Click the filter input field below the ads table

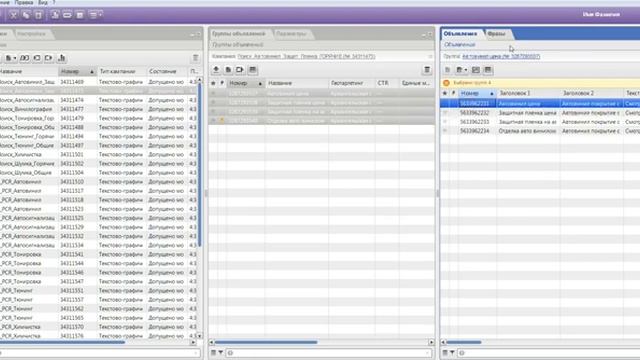pos(549,353)
